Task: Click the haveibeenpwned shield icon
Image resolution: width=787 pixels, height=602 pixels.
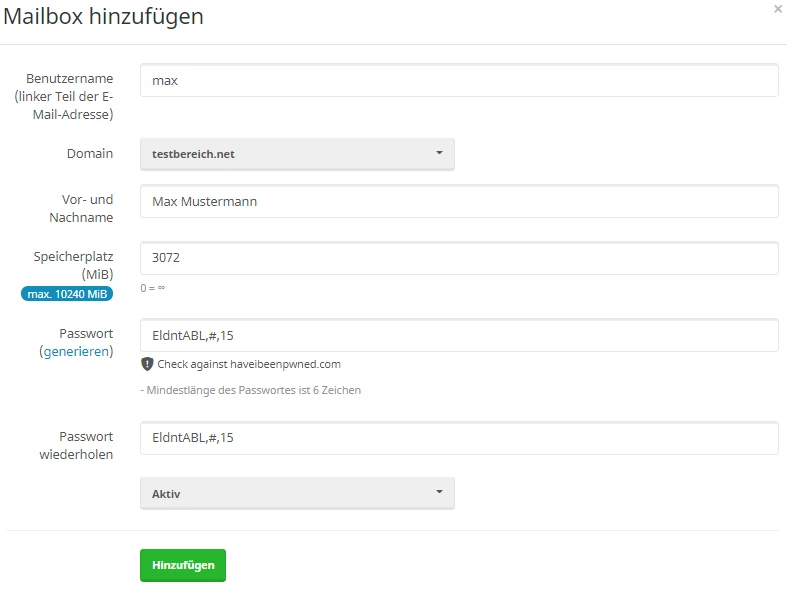Action: tap(147, 364)
